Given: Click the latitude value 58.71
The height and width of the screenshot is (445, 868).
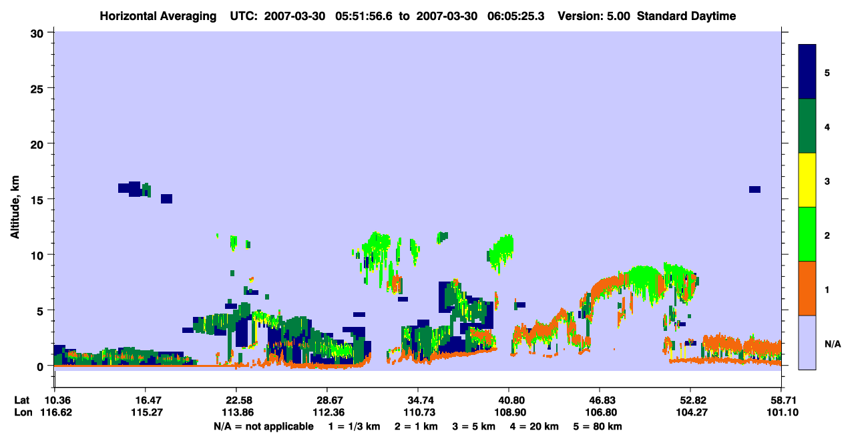Looking at the screenshot, I should coord(781,400).
